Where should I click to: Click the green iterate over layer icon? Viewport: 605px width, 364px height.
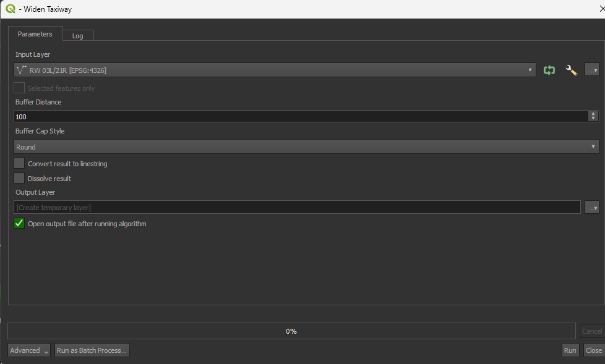pos(549,70)
